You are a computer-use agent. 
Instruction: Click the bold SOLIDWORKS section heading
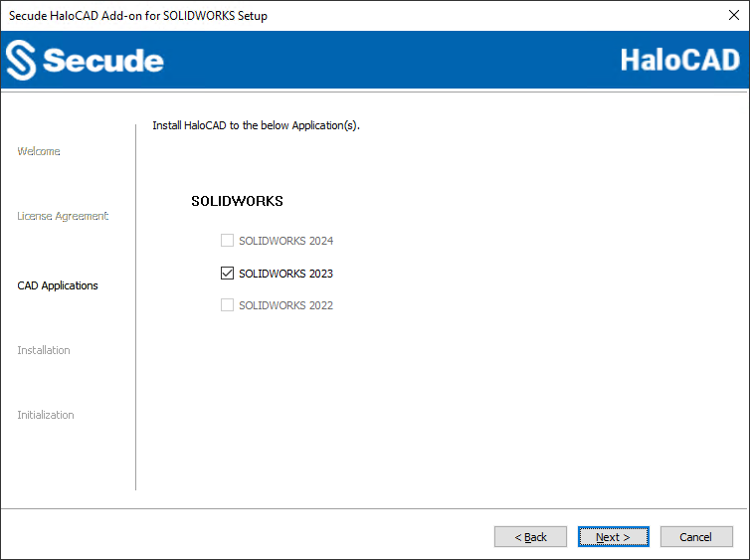[x=237, y=201]
